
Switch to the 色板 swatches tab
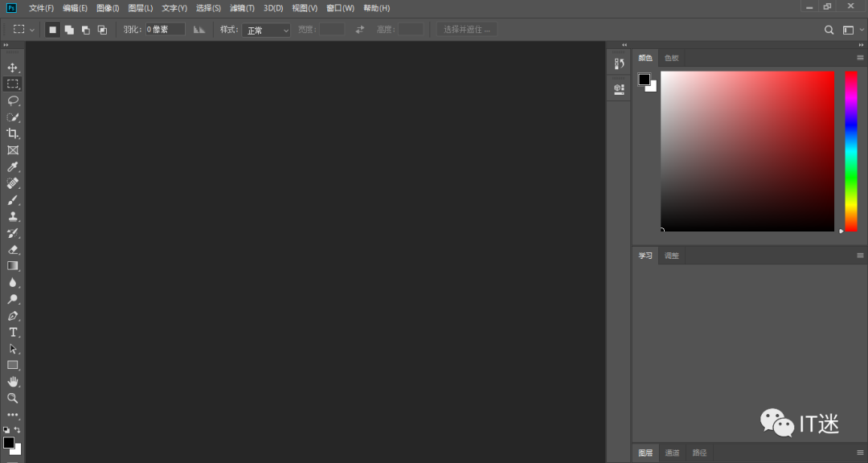671,58
